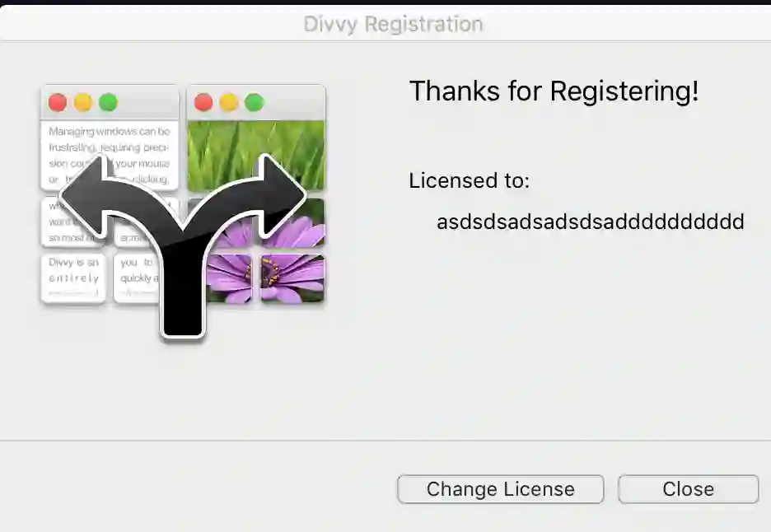Screen dimensions: 771x532
Task: Click the Change License button
Action: coord(500,489)
